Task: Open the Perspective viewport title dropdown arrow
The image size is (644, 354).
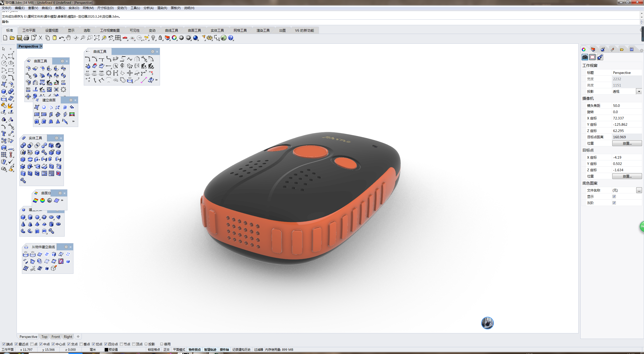Action: point(41,46)
